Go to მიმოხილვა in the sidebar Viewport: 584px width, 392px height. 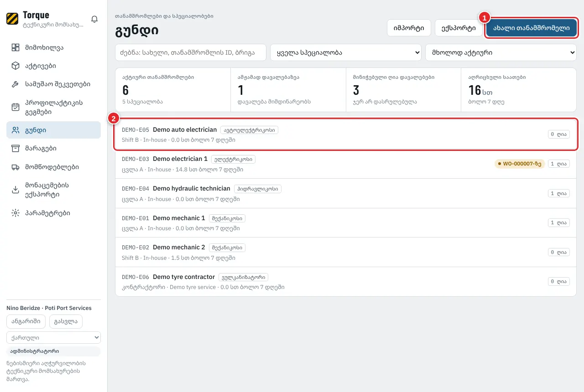point(53,47)
